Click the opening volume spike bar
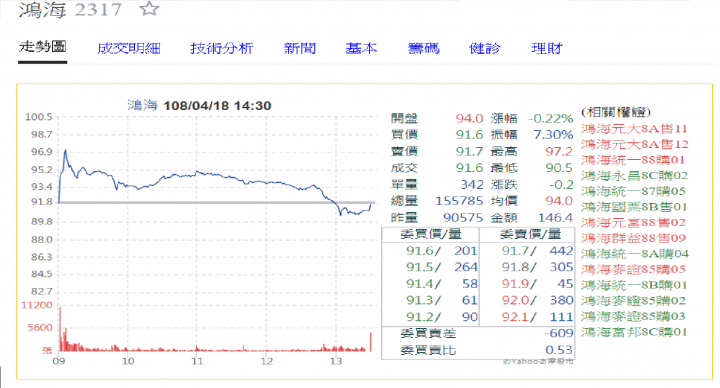This screenshot has height=388, width=720. [60, 329]
